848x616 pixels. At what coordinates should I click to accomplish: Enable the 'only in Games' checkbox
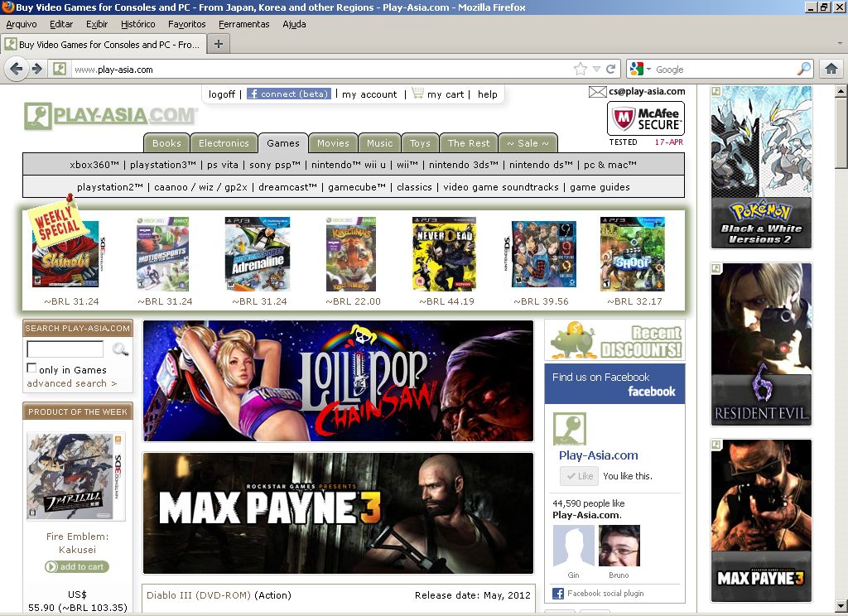click(x=31, y=368)
